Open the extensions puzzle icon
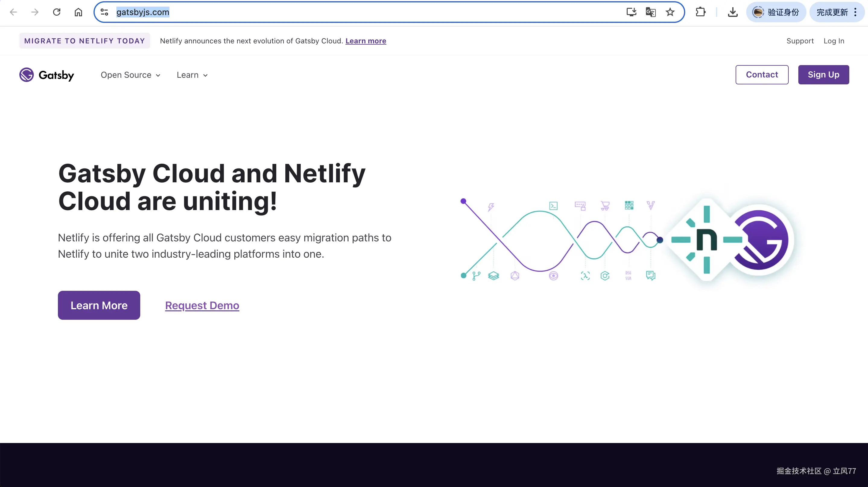 700,12
